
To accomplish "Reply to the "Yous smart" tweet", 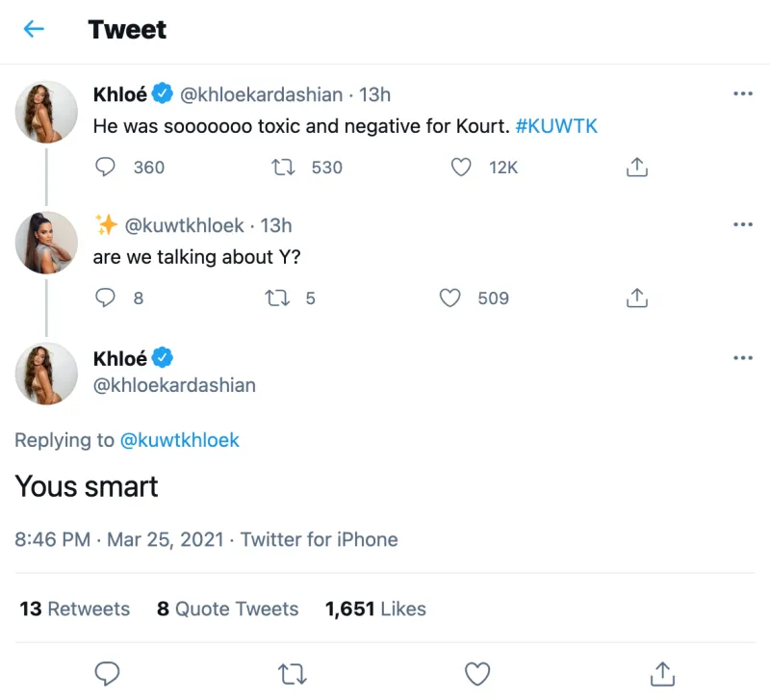I will coord(107,674).
